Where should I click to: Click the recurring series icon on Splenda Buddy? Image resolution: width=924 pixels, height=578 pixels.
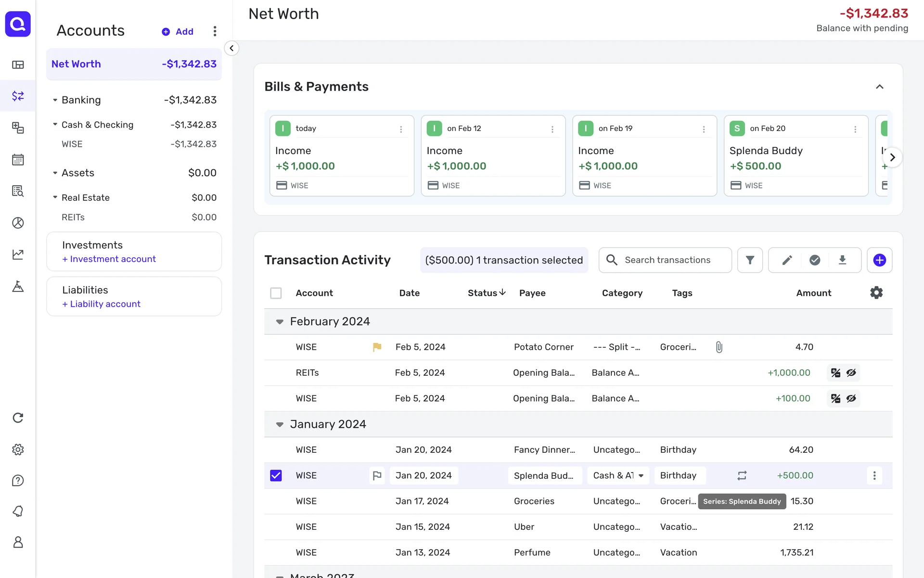click(x=742, y=475)
